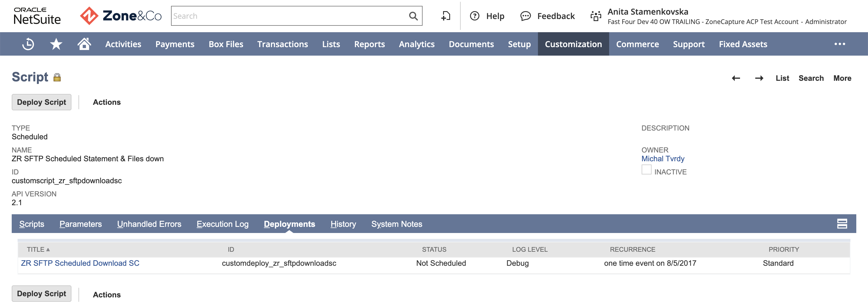Click the Help link
The width and height of the screenshot is (868, 305).
tap(495, 16)
